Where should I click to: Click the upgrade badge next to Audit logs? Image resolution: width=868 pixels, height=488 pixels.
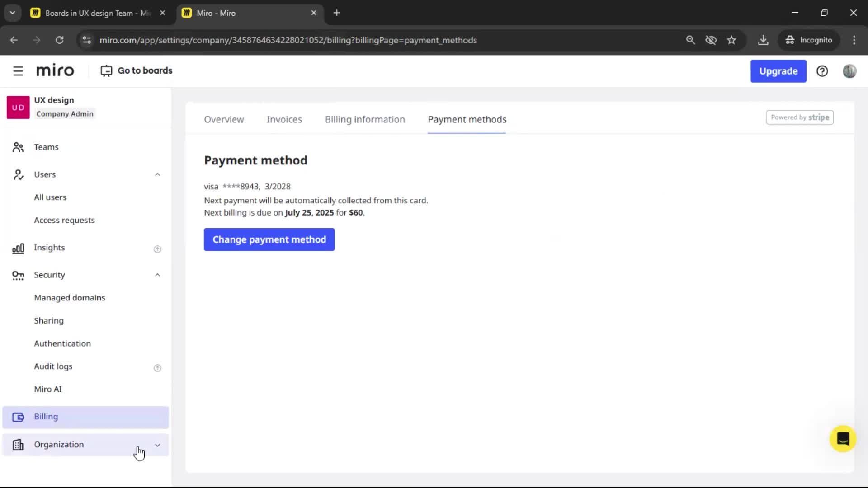157,368
